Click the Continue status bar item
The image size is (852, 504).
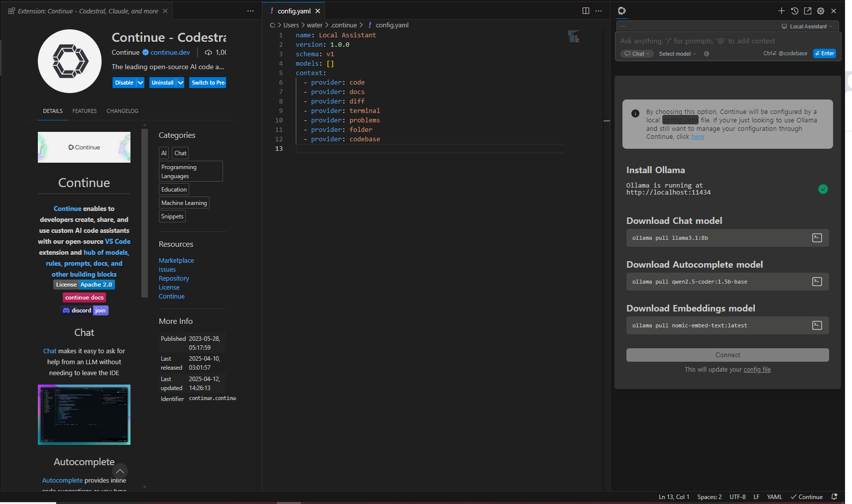coord(807,497)
